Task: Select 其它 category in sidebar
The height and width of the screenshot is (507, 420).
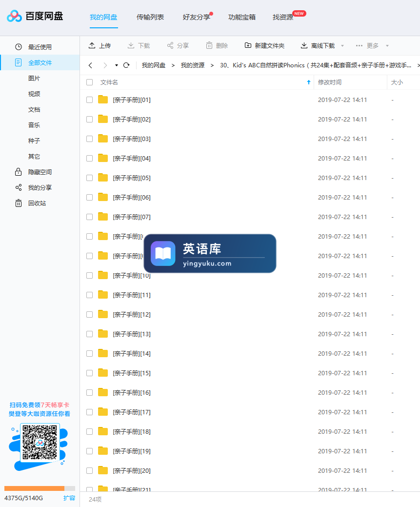Action: (x=34, y=157)
